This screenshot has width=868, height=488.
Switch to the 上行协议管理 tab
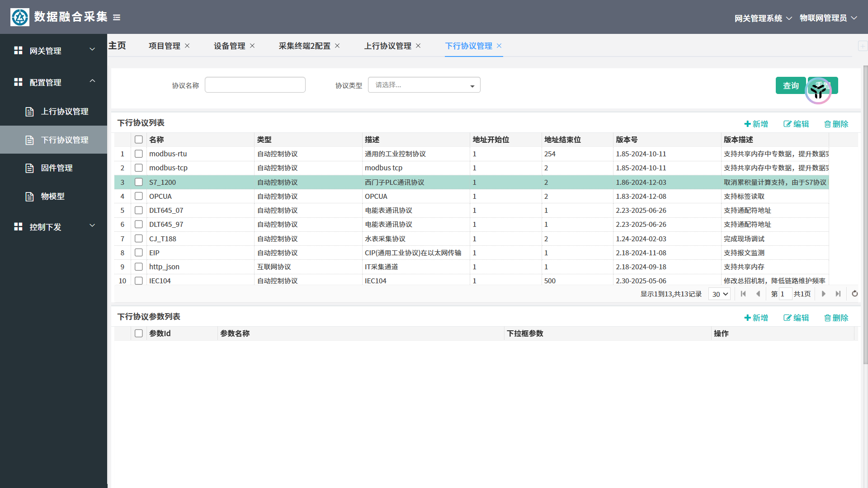pos(387,46)
